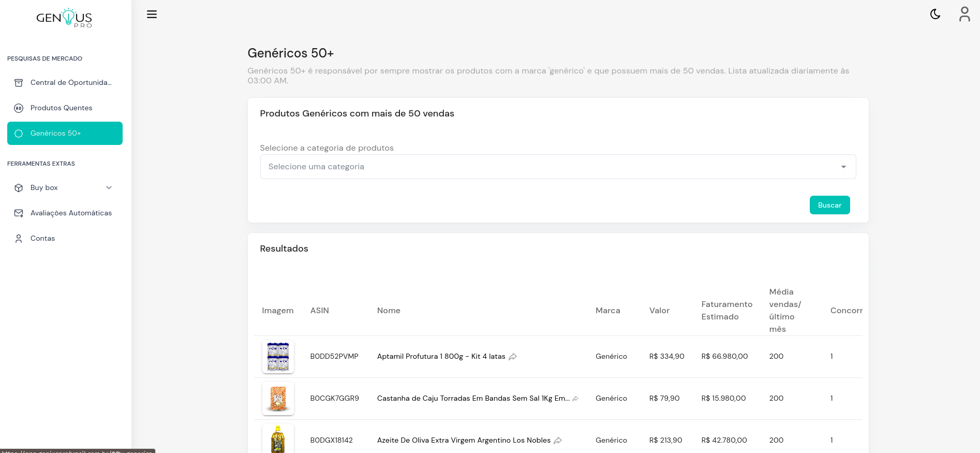980x453 pixels.
Task: Click Aptamil product thumbnail image
Action: click(x=278, y=357)
